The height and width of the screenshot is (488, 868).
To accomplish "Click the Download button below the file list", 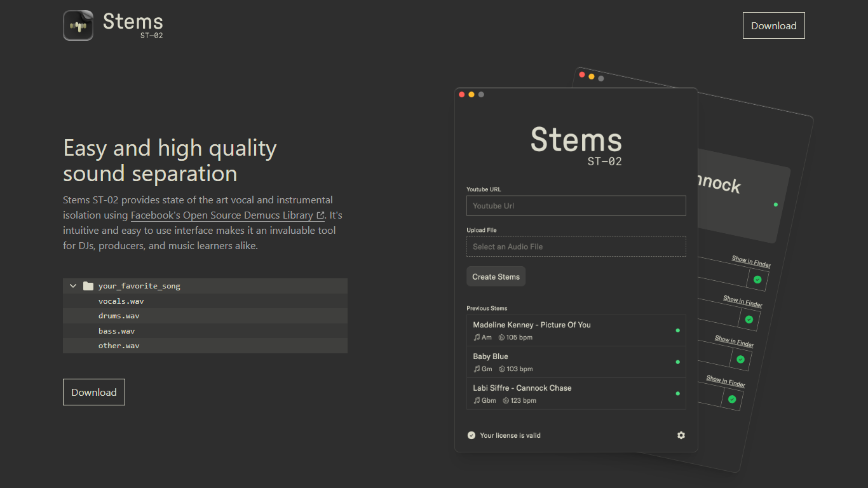I will point(94,392).
